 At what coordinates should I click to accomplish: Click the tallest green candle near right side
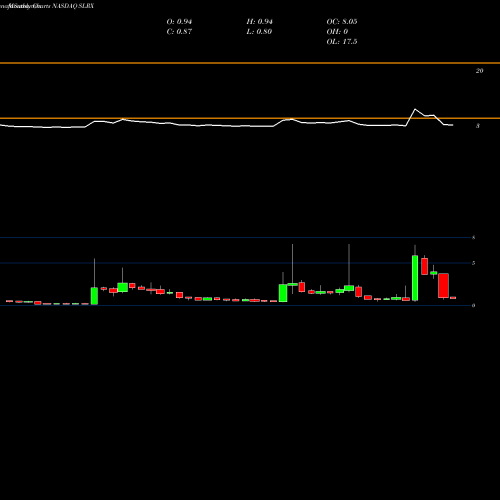click(x=415, y=278)
